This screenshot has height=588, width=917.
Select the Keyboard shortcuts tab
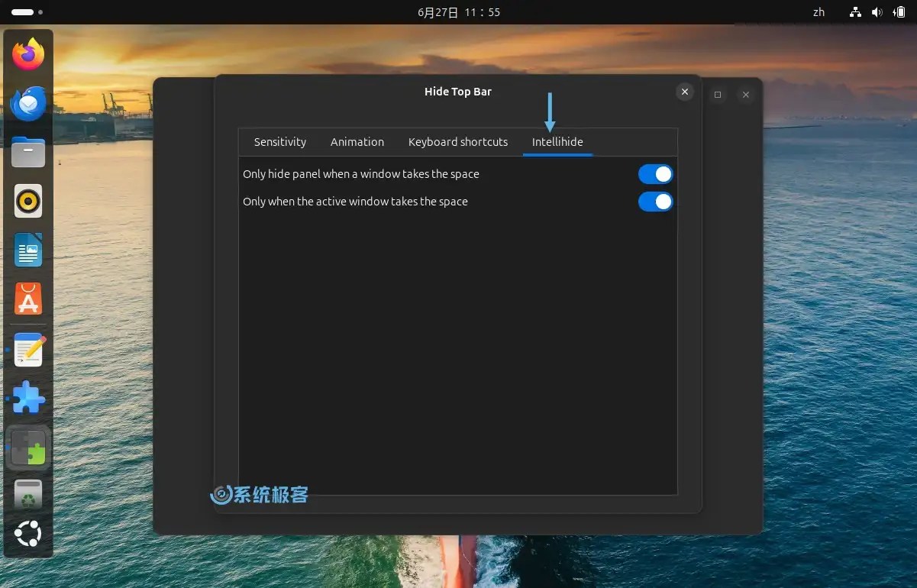point(457,141)
